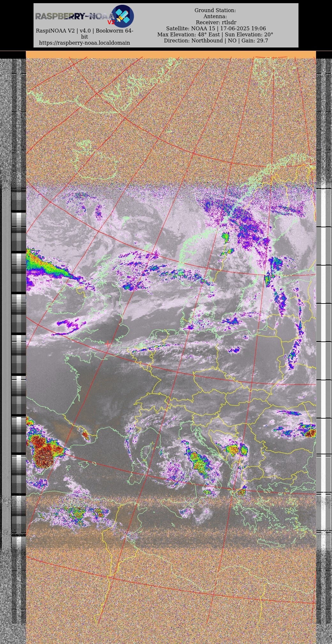Image resolution: width=332 pixels, height=644 pixels.
Task: Click the 'Direction: Northbound | NO | Gain: 29.7' line
Action: (x=216, y=40)
